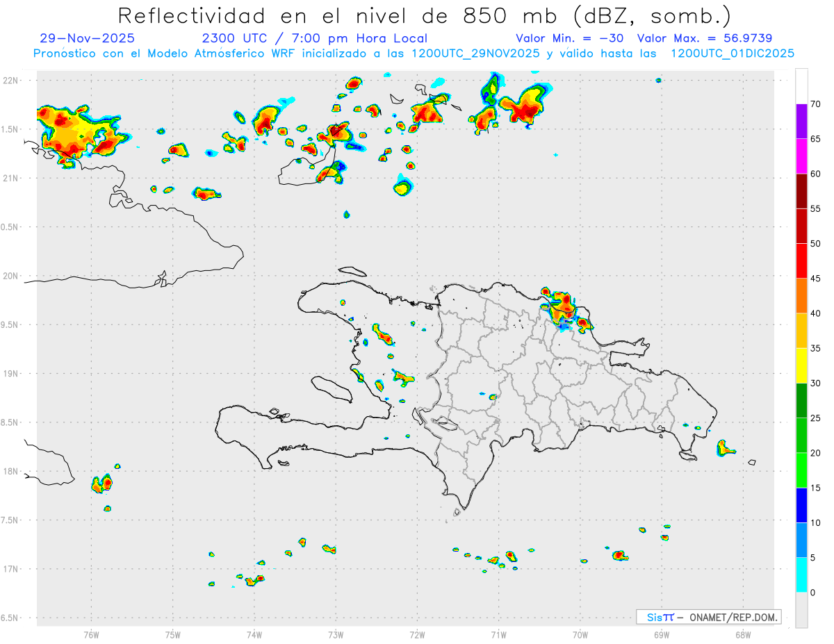
Task: Pick the orange 40-45 dBZ color band
Action: coord(801,296)
